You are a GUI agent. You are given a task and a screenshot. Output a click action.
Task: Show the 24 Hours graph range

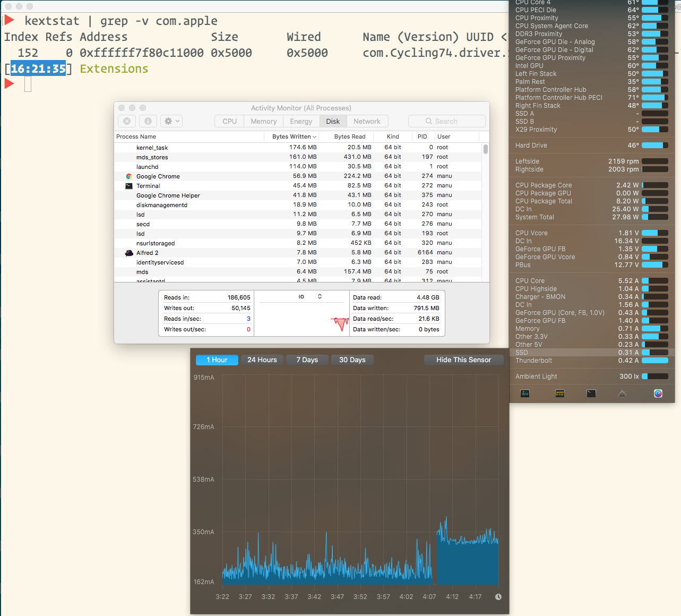tap(262, 360)
